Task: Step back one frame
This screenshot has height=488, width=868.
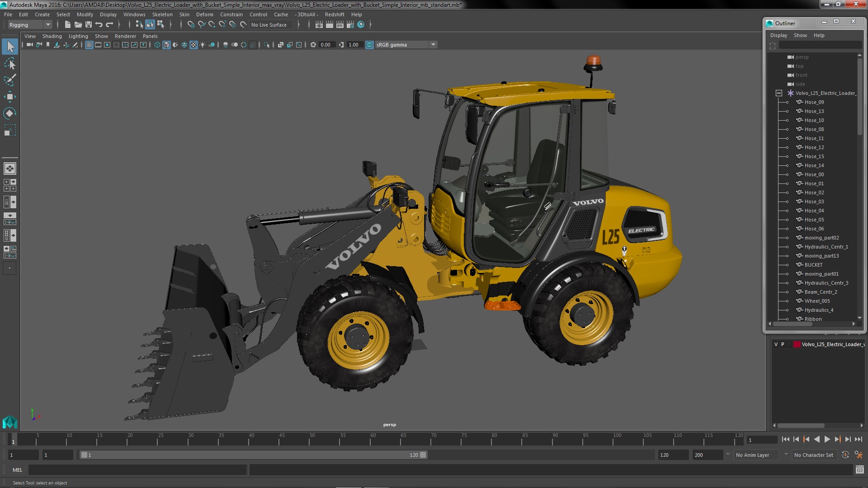Action: coord(796,439)
